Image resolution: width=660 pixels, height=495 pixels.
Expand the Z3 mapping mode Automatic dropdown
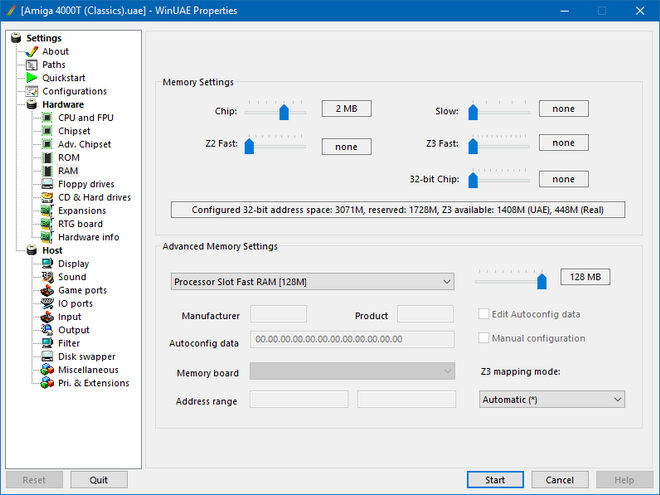551,399
